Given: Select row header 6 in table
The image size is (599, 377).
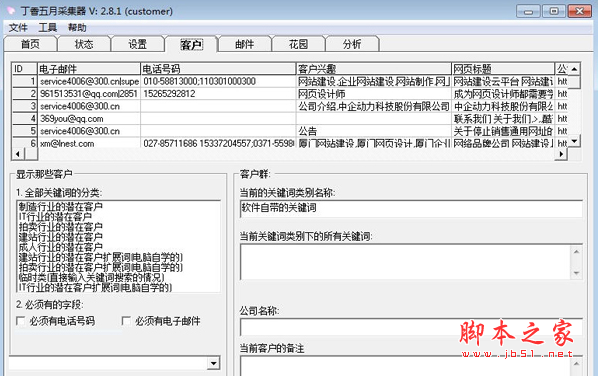Looking at the screenshot, I should click(x=24, y=143).
